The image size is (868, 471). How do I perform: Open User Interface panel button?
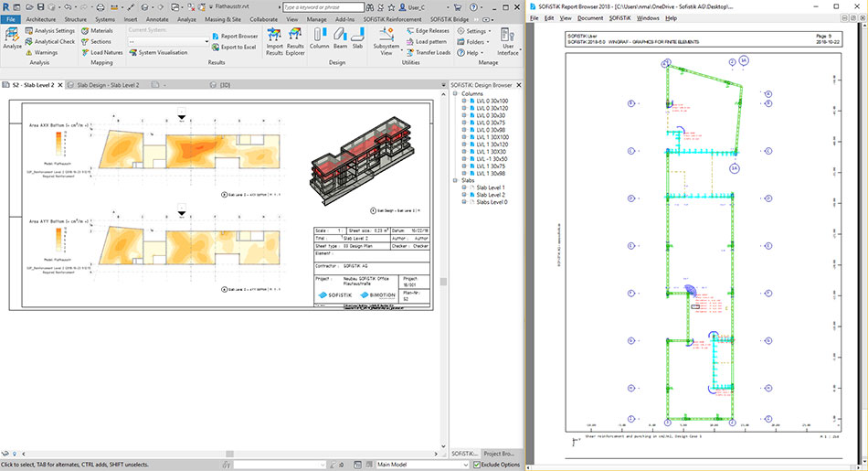tap(508, 41)
